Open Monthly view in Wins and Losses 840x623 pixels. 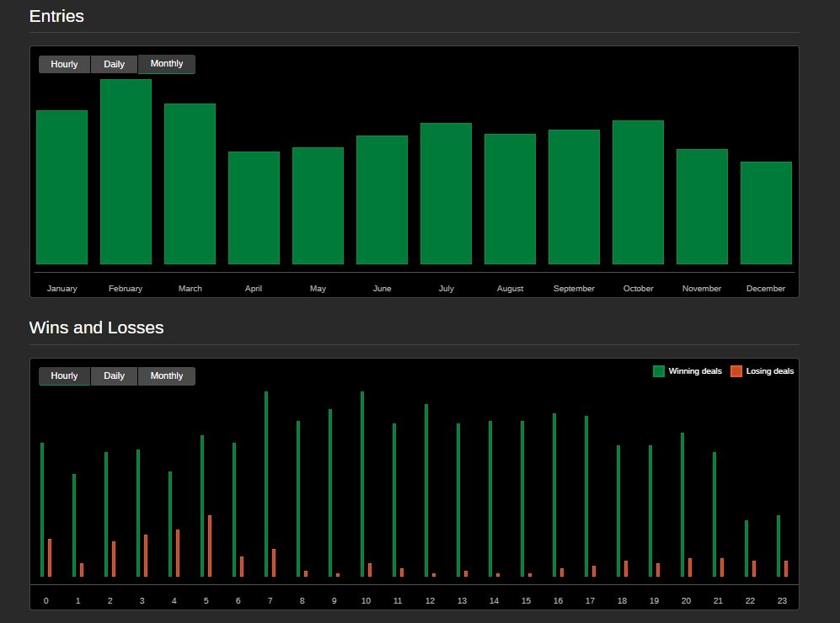pos(167,376)
